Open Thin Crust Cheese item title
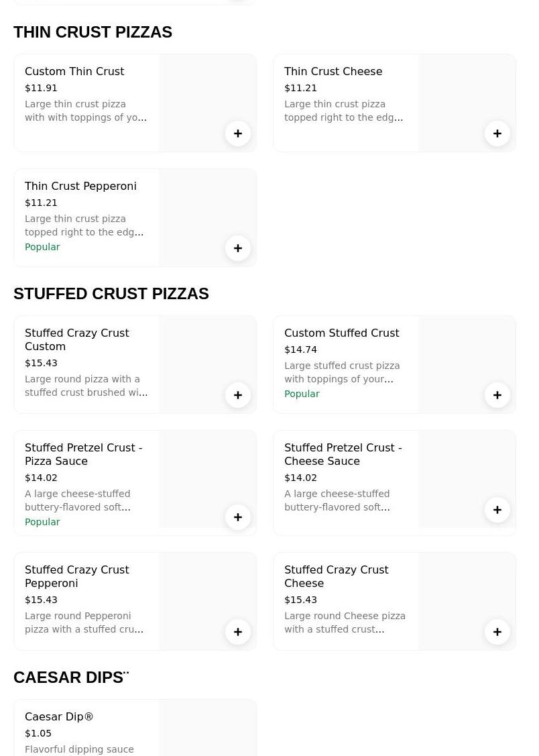539x756 pixels. (x=333, y=71)
